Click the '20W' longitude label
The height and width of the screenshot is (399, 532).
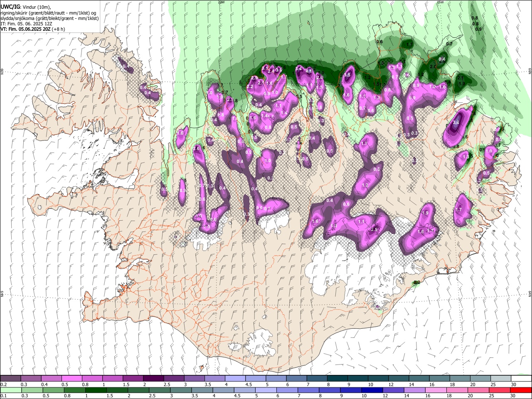coord(221,2)
